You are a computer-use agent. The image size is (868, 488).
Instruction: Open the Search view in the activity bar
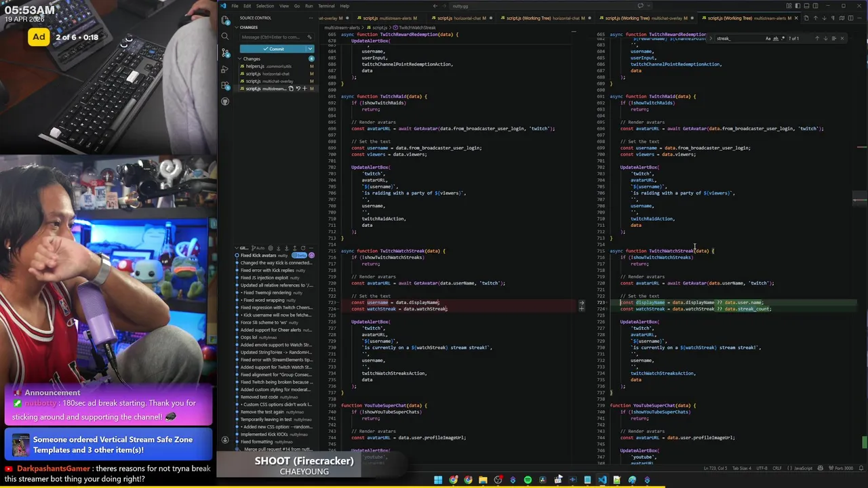(x=225, y=37)
